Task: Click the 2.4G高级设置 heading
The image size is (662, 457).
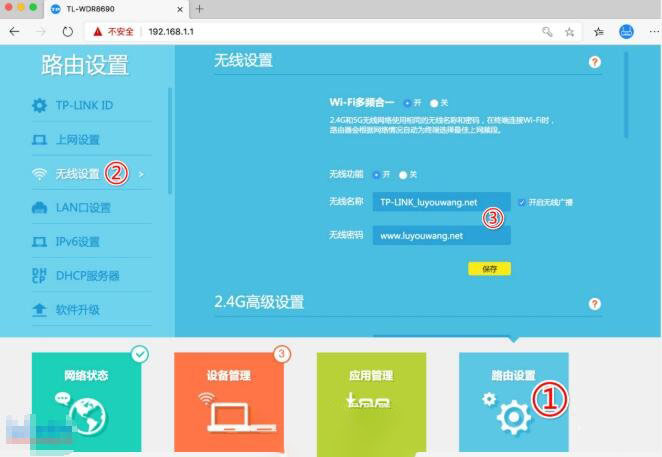Action: click(259, 302)
